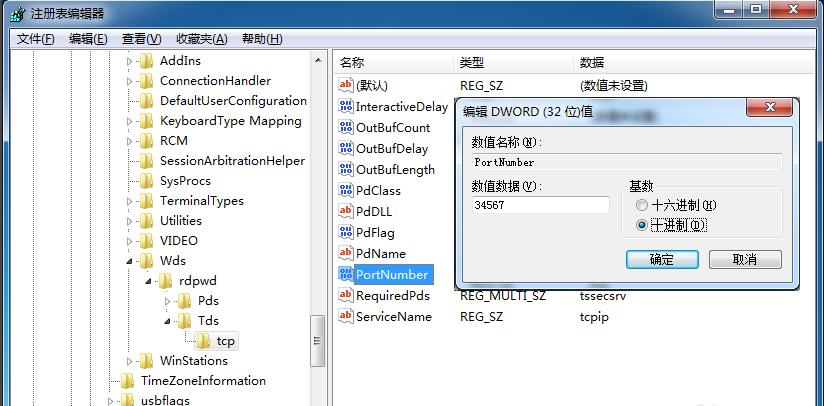The image size is (824, 406).
Task: Click the RequiredPds multi-string icon
Action: (x=346, y=295)
